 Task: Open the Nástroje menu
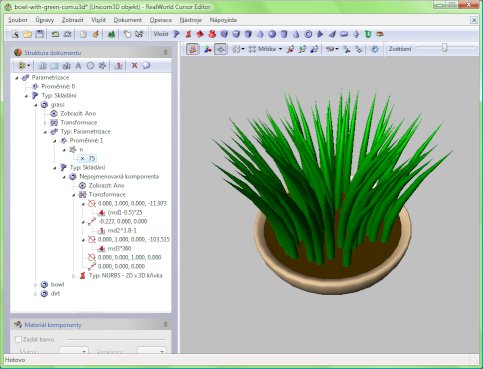click(x=191, y=20)
